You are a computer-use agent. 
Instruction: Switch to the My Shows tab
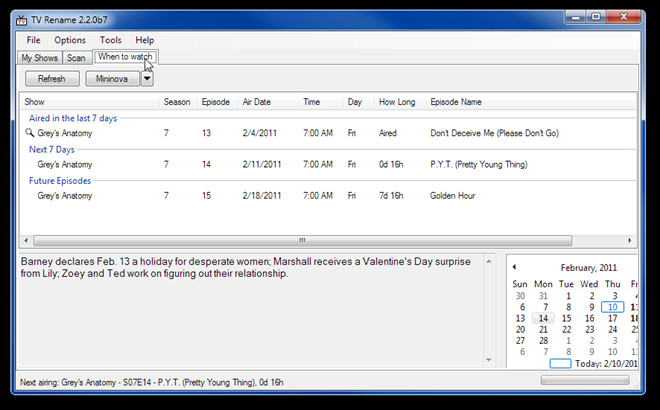[40, 58]
